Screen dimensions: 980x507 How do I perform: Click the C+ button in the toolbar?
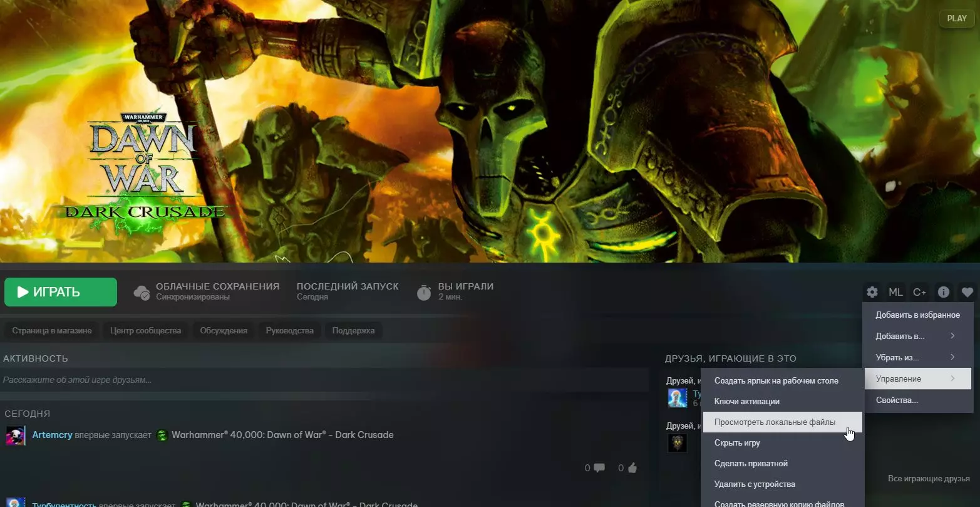919,292
